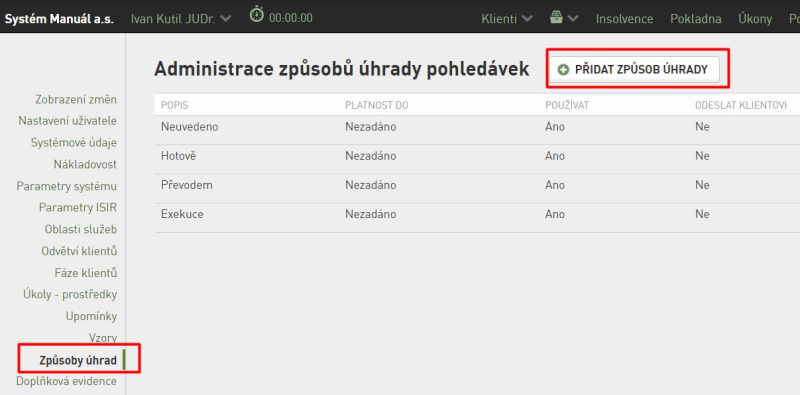Go to Fáze klientů section

[x=86, y=273]
